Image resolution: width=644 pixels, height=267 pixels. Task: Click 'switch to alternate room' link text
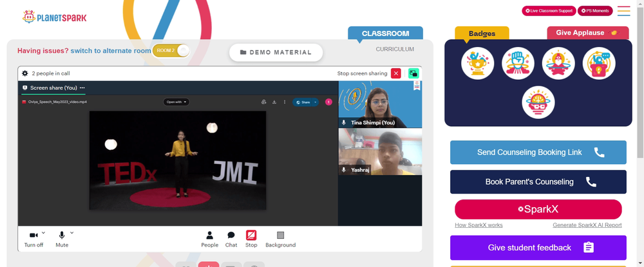[x=111, y=51]
